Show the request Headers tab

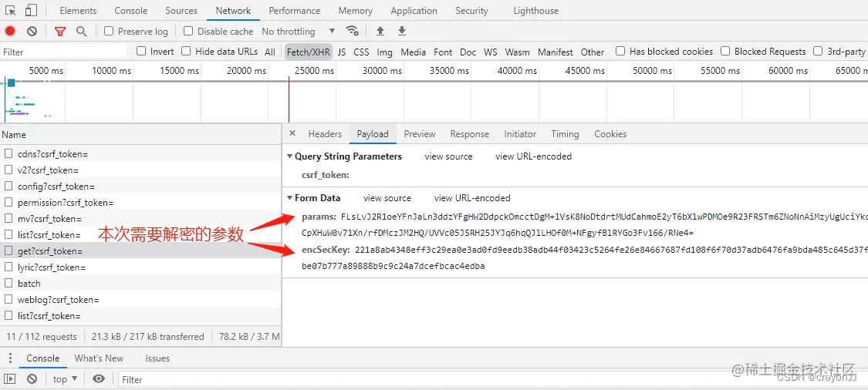(325, 134)
